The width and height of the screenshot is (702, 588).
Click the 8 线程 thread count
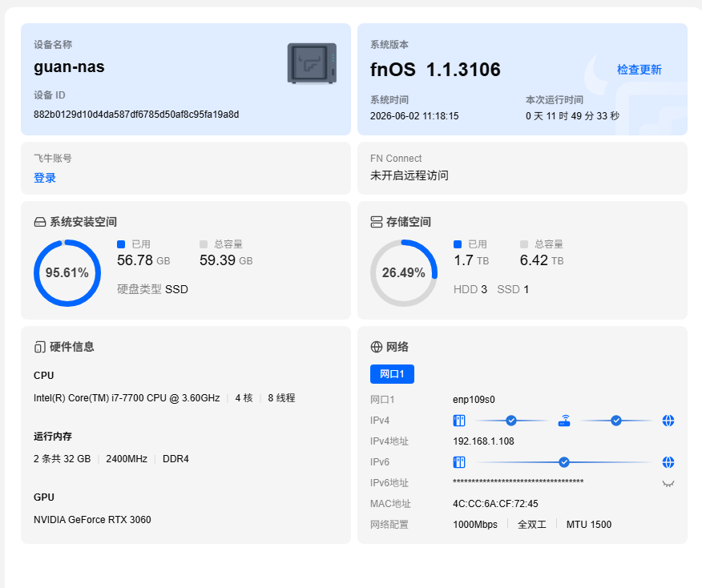281,398
